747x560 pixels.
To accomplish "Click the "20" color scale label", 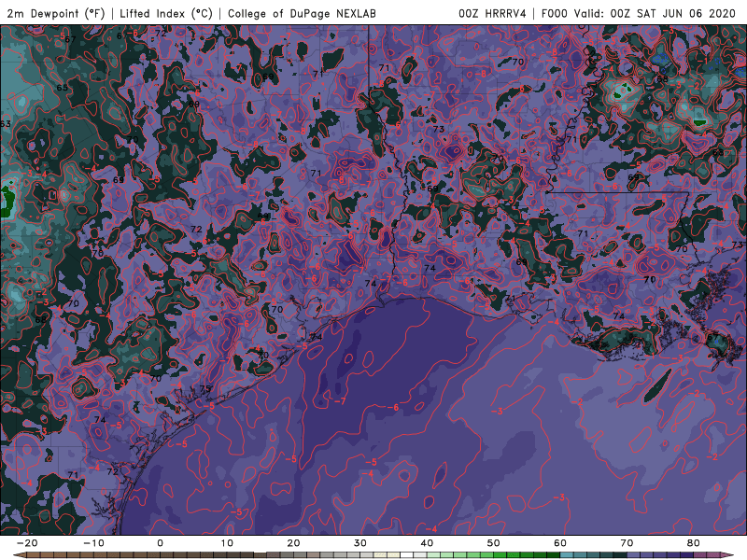I will pos(293,543).
